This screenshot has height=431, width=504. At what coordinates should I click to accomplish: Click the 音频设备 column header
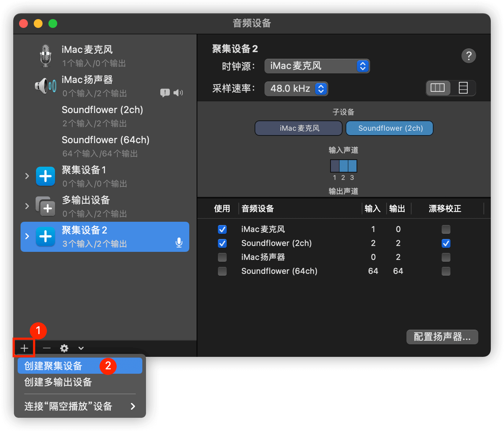258,209
